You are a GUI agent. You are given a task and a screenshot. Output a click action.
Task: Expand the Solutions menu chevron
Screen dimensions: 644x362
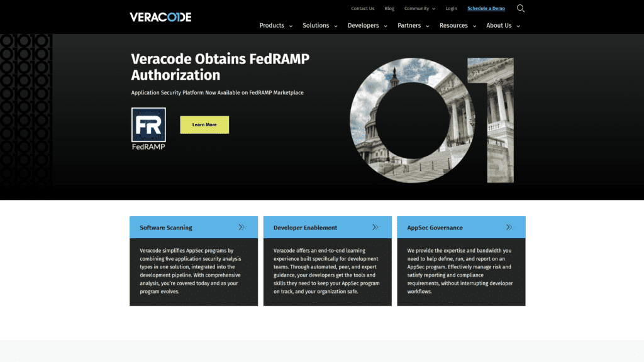pyautogui.click(x=336, y=26)
